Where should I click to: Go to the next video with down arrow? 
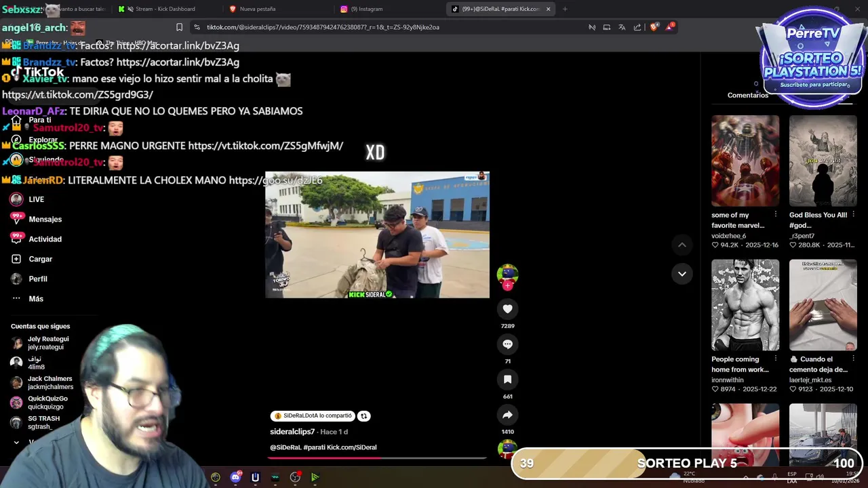coord(682,274)
